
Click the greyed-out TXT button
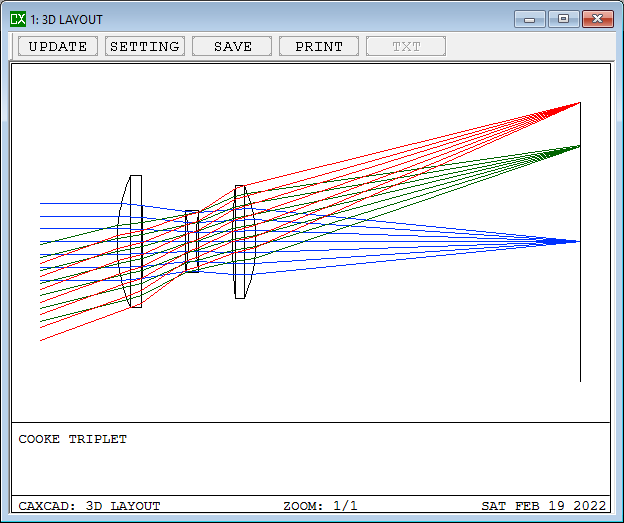pyautogui.click(x=406, y=46)
